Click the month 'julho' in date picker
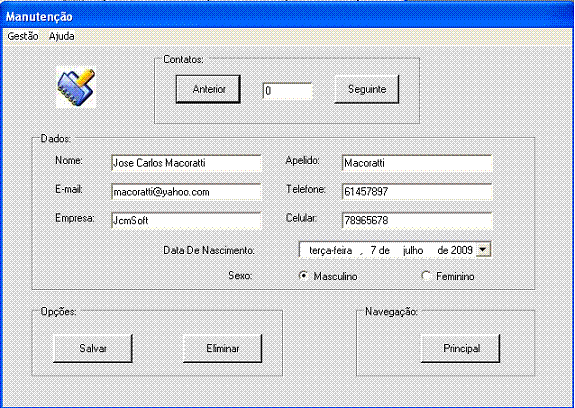 point(413,251)
